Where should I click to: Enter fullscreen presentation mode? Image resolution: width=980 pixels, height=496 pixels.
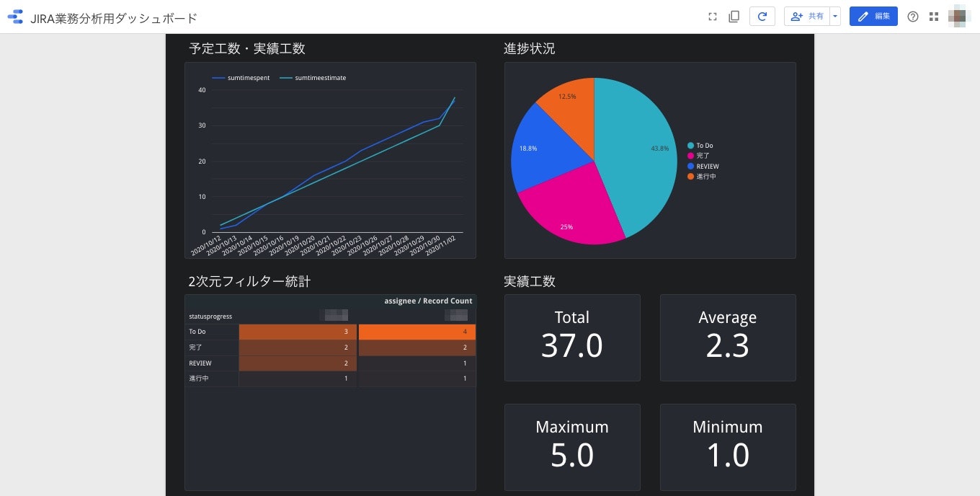pos(713,17)
